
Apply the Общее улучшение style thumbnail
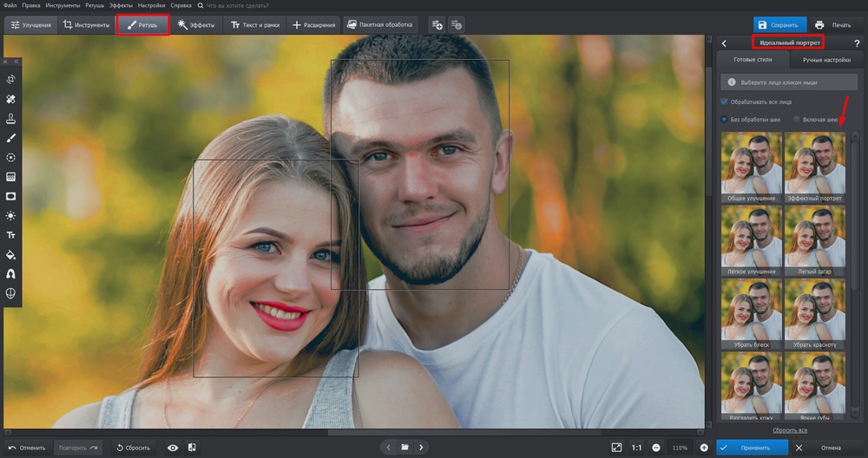point(752,167)
